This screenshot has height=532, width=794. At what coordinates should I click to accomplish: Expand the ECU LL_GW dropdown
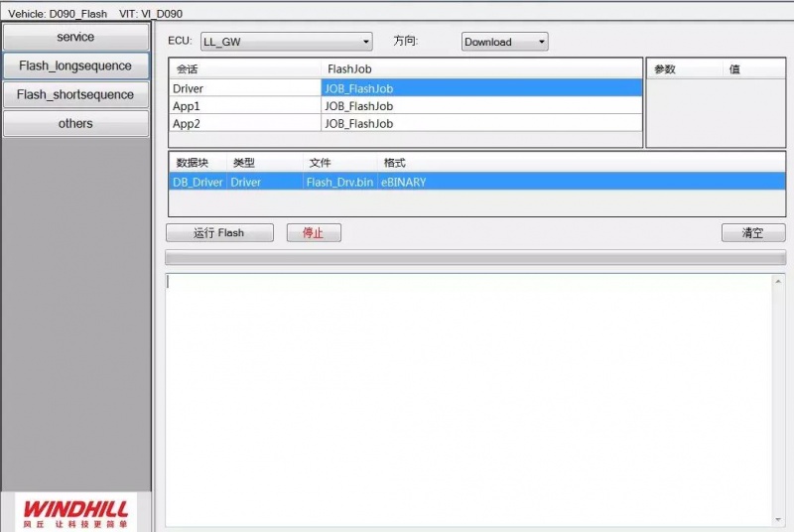[286, 42]
